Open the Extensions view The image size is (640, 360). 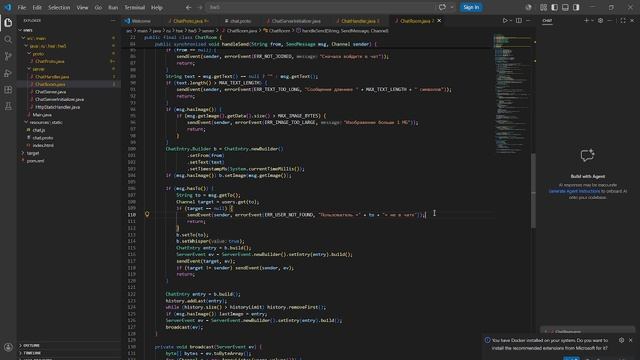[x=8, y=90]
